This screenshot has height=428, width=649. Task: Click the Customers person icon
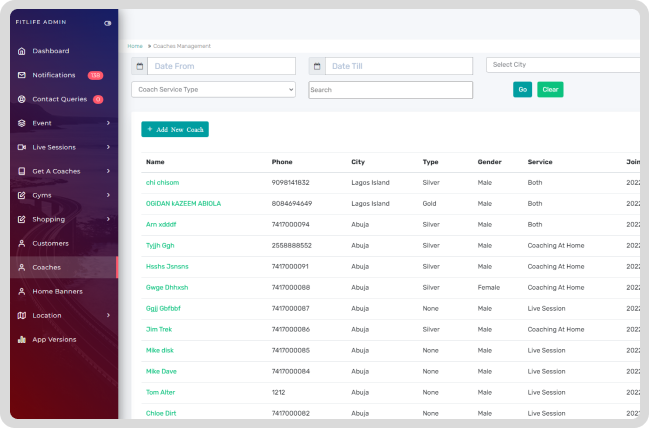coord(22,243)
